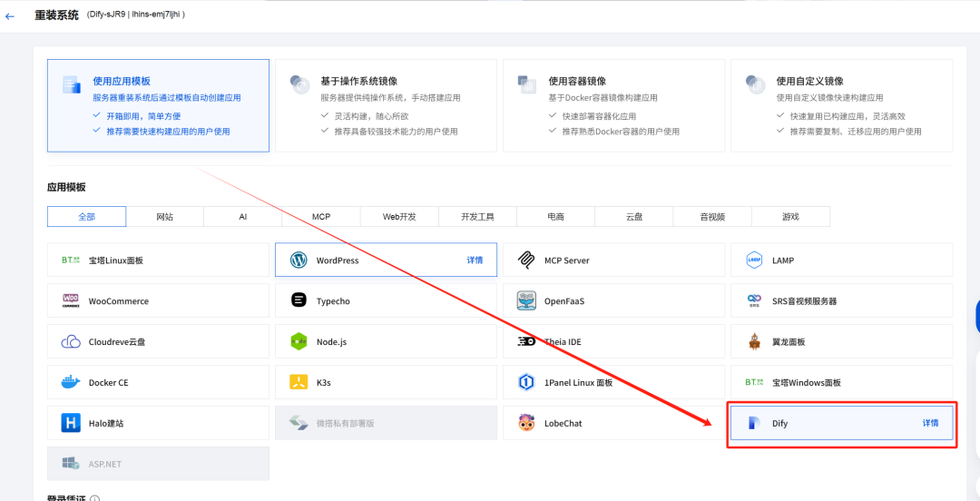Click the 宝塔Windows面板 BT logo

[754, 382]
